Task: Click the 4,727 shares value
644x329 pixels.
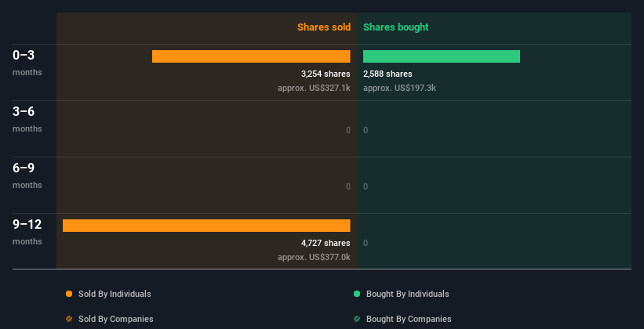Action: coord(326,243)
